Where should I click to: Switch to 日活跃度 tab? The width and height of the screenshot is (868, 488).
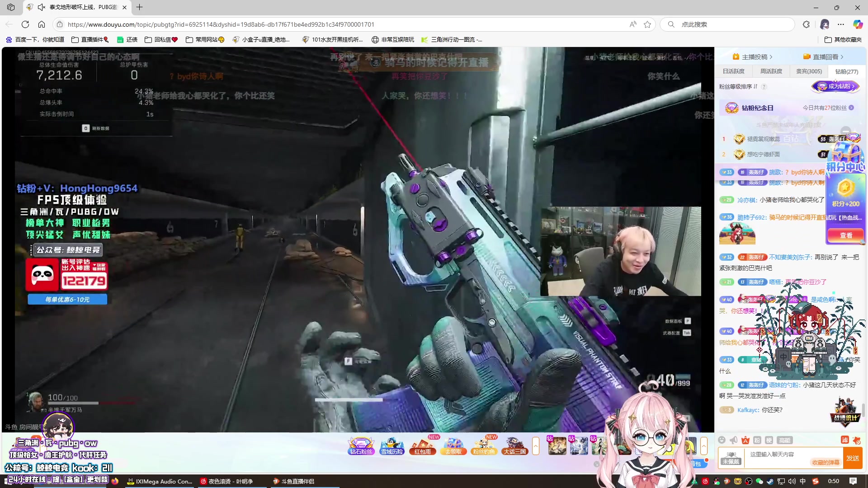733,71
